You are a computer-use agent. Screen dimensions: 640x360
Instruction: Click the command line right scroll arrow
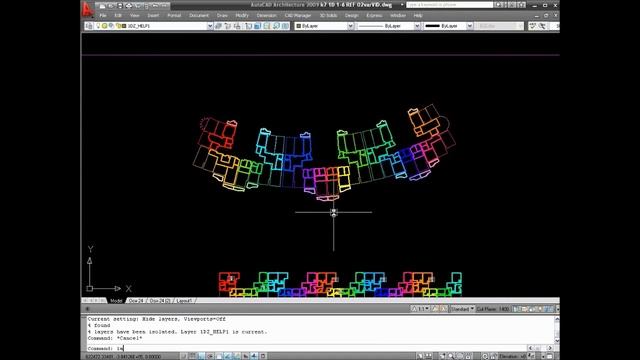click(x=550, y=348)
